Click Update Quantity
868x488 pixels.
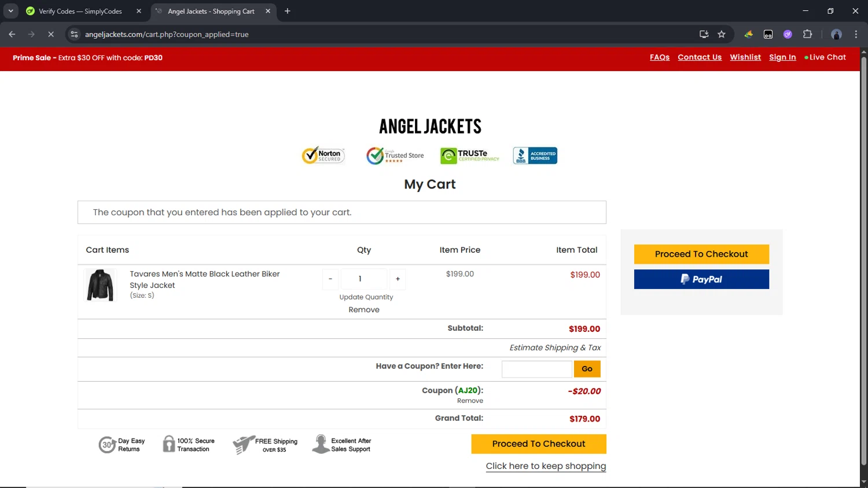[x=366, y=297]
